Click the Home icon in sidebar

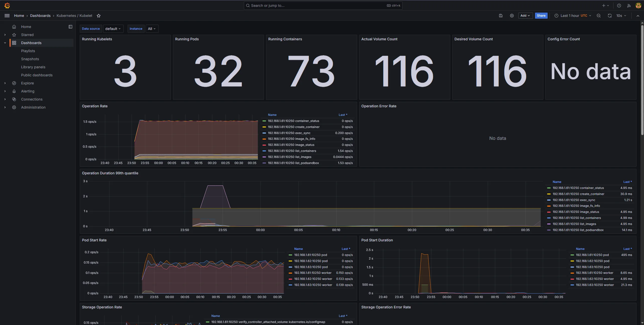point(14,27)
